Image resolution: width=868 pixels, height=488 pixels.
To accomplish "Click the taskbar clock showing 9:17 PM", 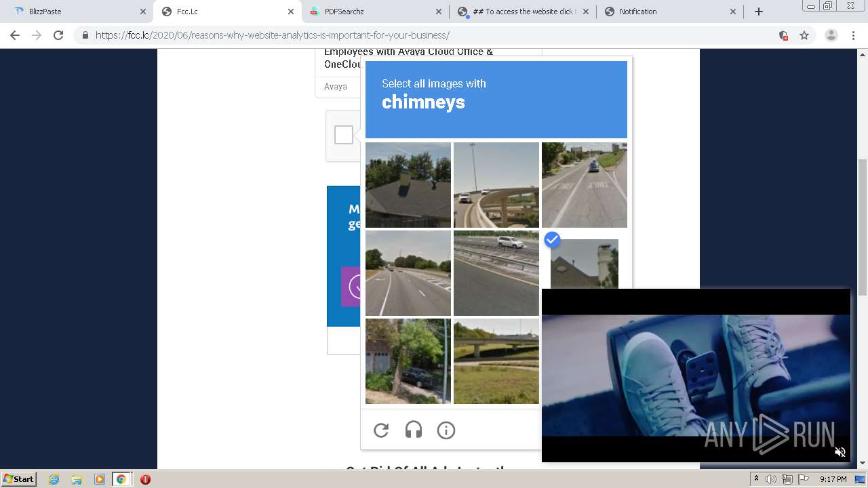I will click(x=833, y=479).
